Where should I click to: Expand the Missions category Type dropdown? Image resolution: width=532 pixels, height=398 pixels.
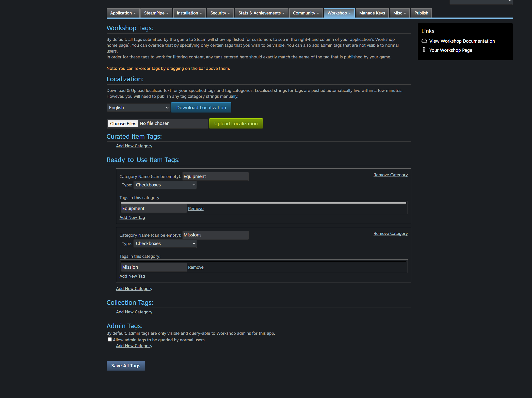coord(165,244)
